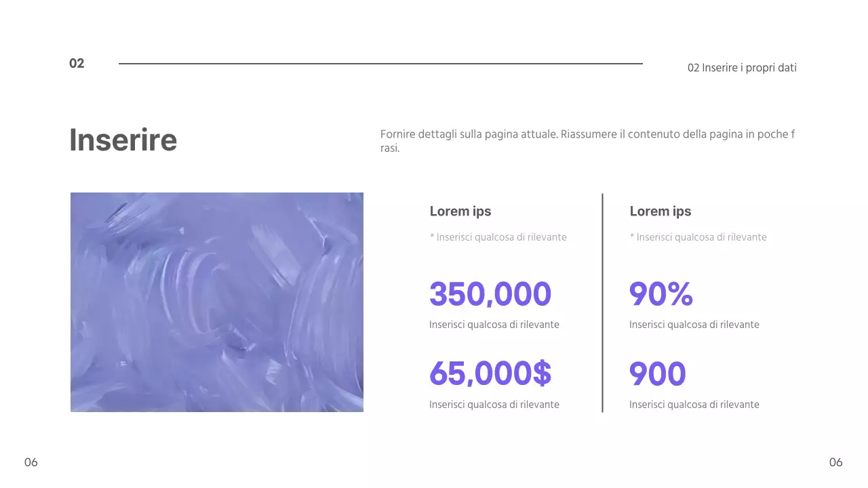
Task: Select the horizontal line beside the "02" number
Action: pos(380,64)
